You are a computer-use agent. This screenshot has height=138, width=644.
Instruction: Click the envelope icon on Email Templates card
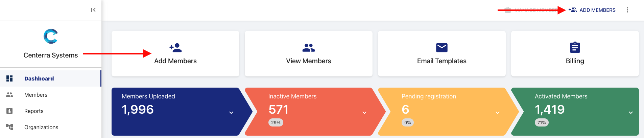[x=442, y=48]
